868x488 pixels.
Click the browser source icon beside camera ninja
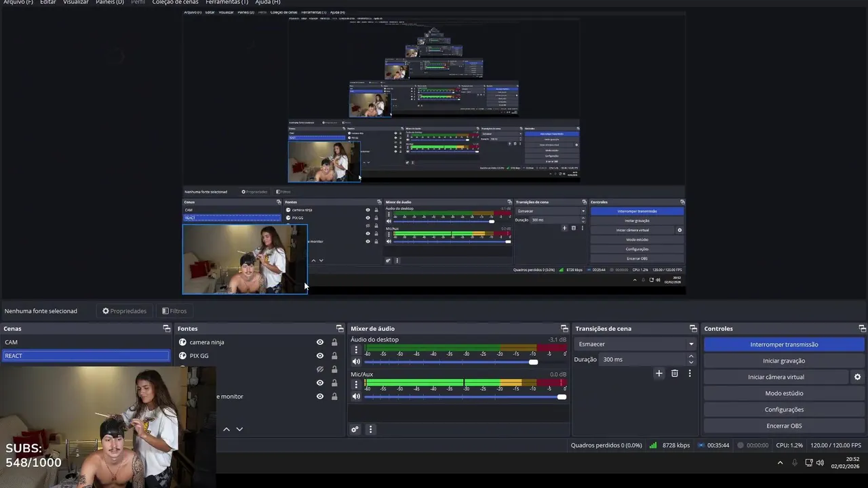pyautogui.click(x=182, y=342)
